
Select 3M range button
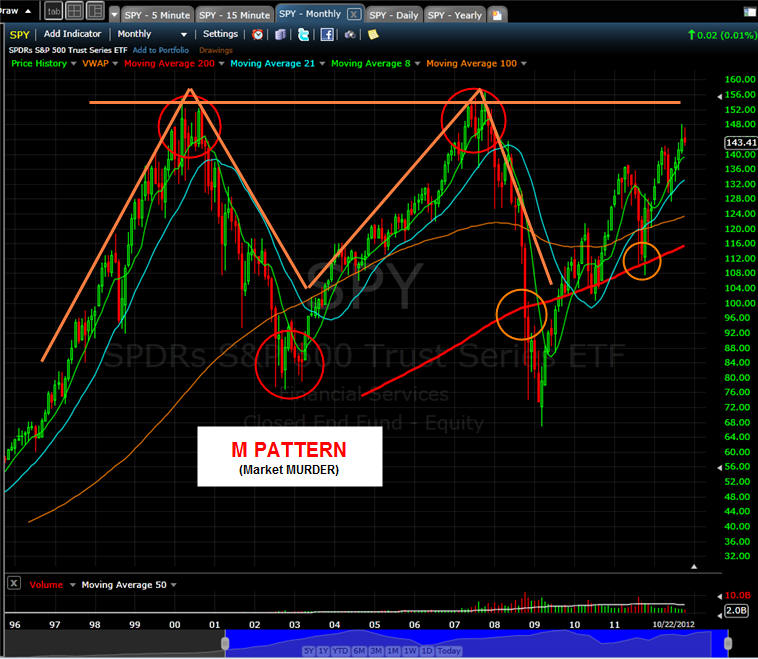point(377,651)
